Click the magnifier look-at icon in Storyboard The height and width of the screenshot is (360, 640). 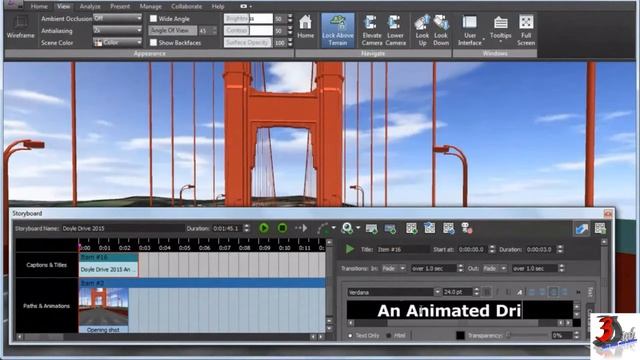tap(347, 228)
